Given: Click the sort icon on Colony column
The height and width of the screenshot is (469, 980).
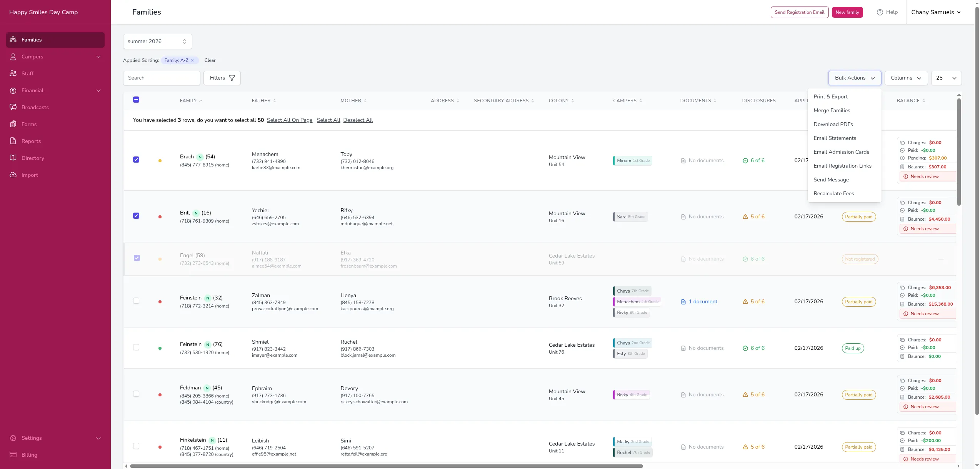Looking at the screenshot, I should click(573, 101).
